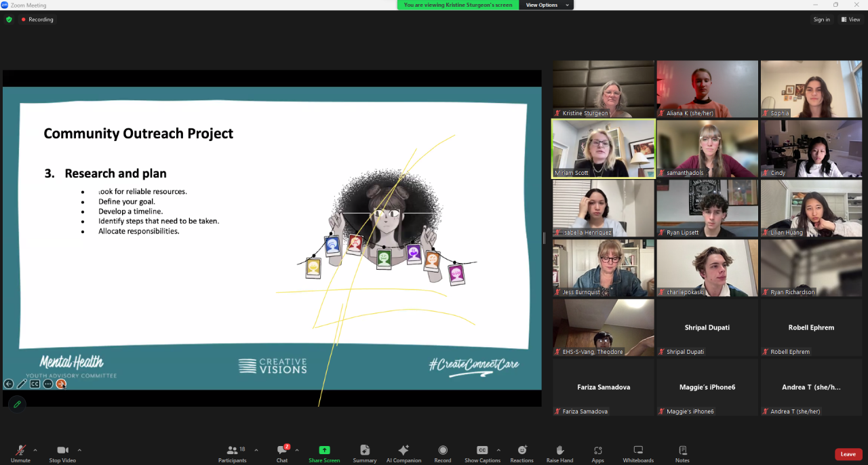Open the Notes panel
Image resolution: width=868 pixels, height=465 pixels.
tap(682, 453)
